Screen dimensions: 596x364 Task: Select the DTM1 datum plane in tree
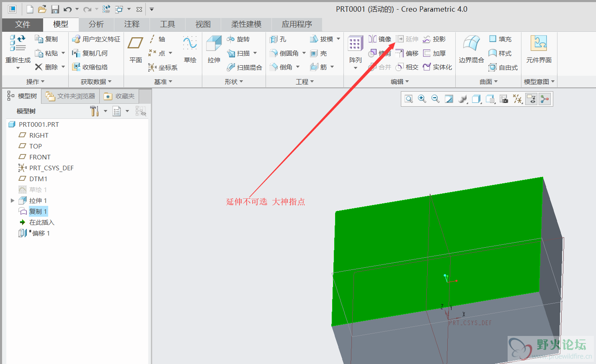coord(33,179)
